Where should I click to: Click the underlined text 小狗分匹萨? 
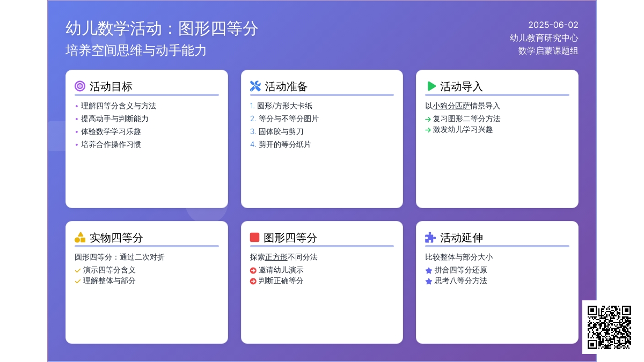[x=451, y=106]
